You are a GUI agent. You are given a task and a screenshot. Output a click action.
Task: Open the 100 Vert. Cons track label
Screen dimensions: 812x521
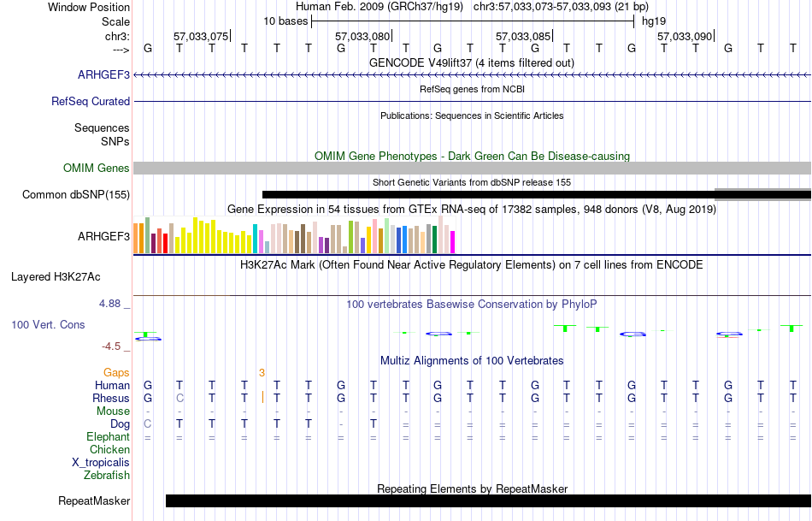48,324
